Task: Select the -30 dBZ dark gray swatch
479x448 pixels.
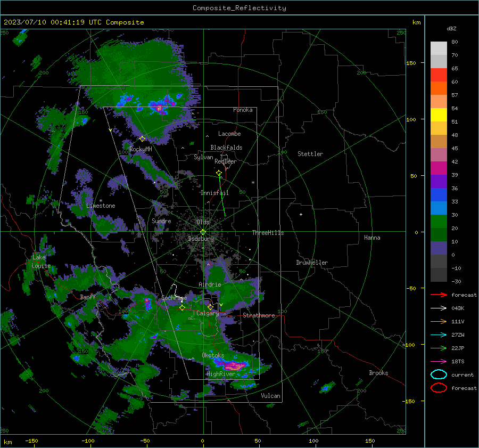Action: (439, 274)
